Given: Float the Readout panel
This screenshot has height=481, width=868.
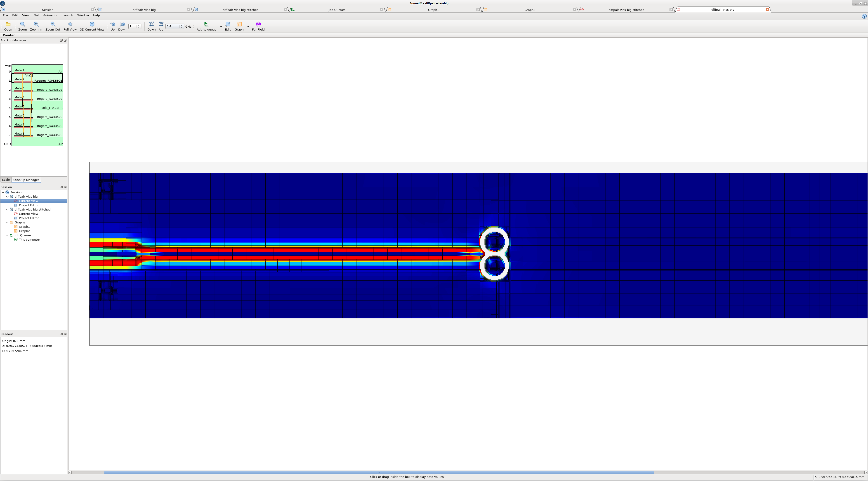Looking at the screenshot, I should 61,334.
